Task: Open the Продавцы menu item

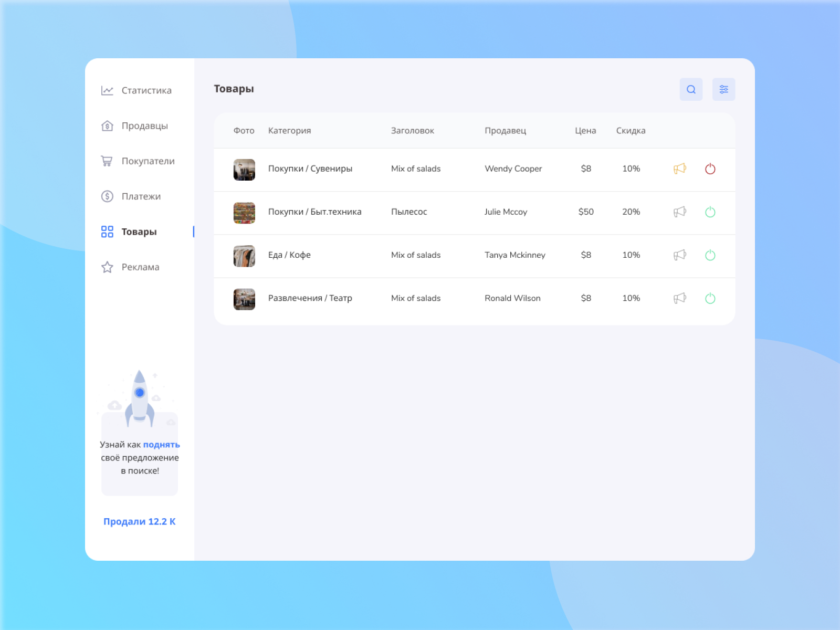Action: click(144, 126)
